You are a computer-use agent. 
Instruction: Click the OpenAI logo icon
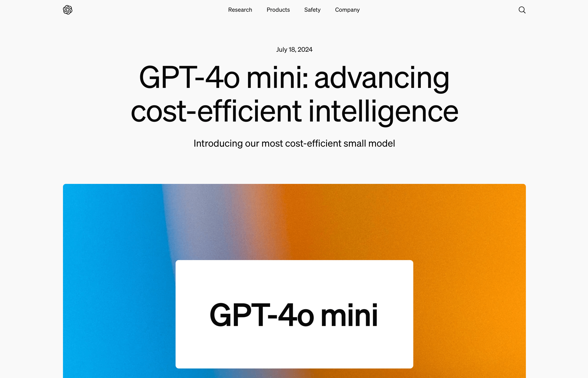click(x=67, y=9)
